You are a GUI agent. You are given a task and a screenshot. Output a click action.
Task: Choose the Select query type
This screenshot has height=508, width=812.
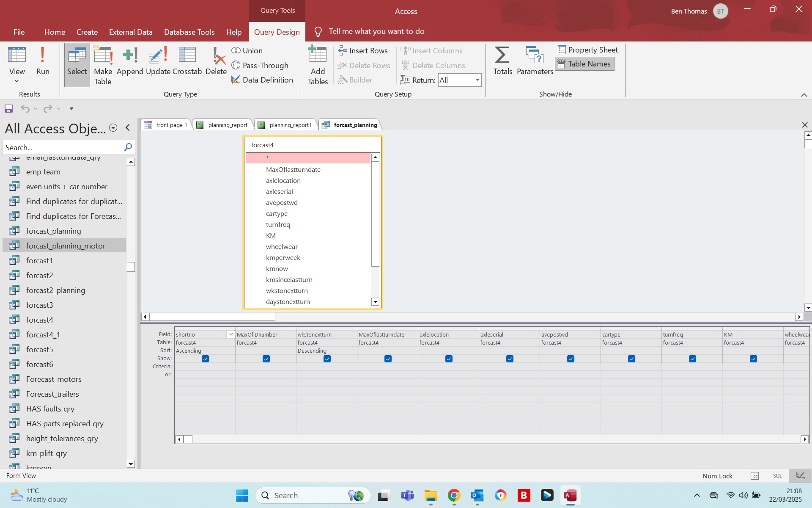click(77, 65)
